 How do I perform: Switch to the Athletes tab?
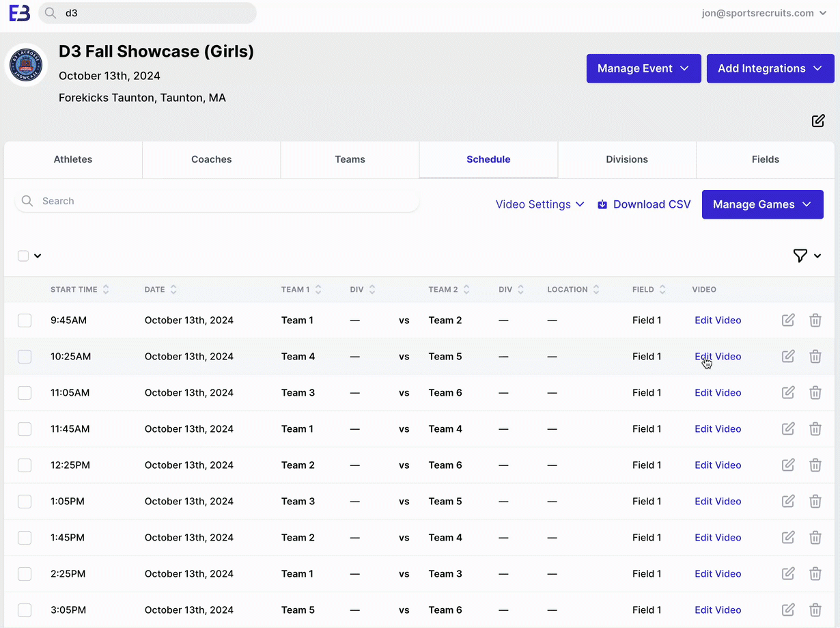73,159
